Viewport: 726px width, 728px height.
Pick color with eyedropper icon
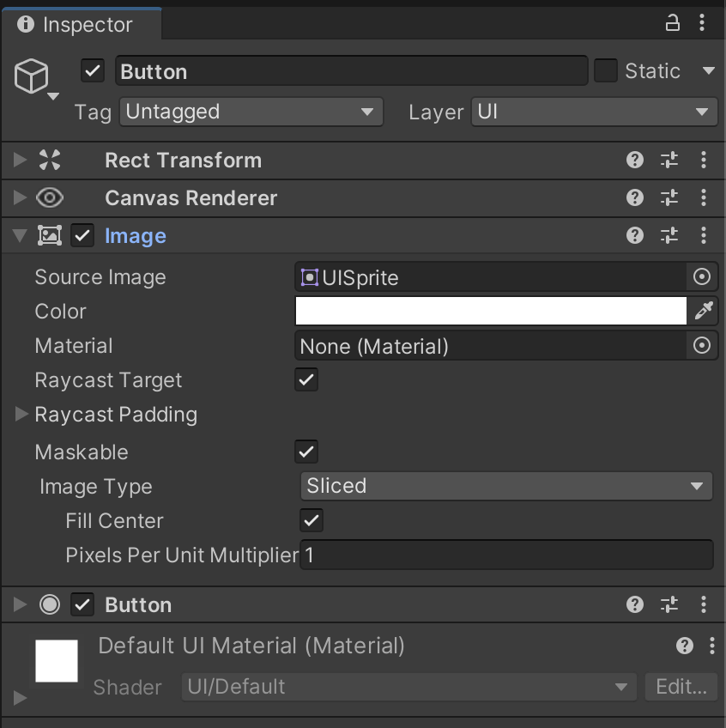(x=703, y=311)
